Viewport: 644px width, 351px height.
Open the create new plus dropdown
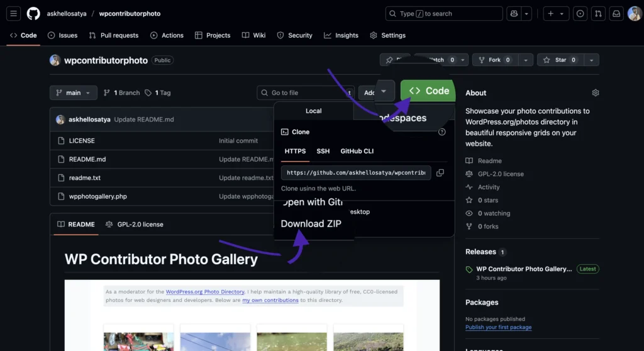click(x=555, y=13)
